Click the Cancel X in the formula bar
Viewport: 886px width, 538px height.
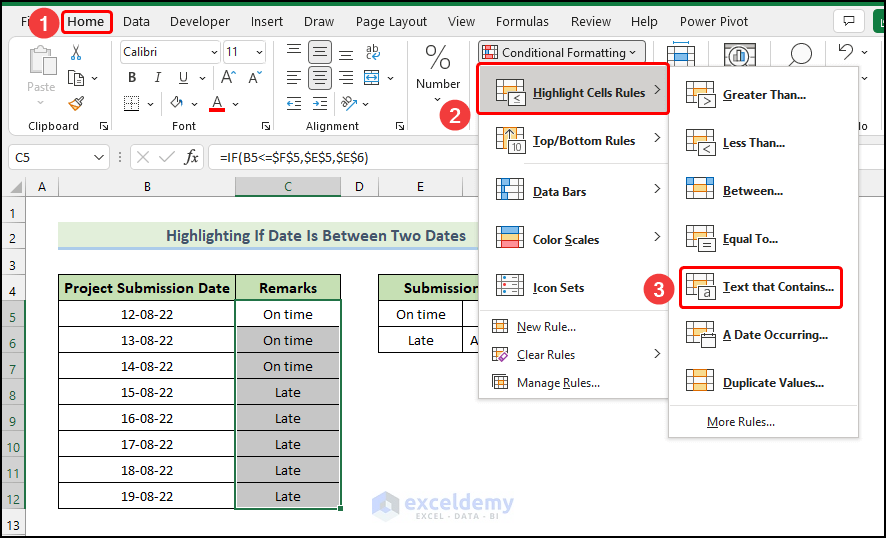[x=143, y=158]
